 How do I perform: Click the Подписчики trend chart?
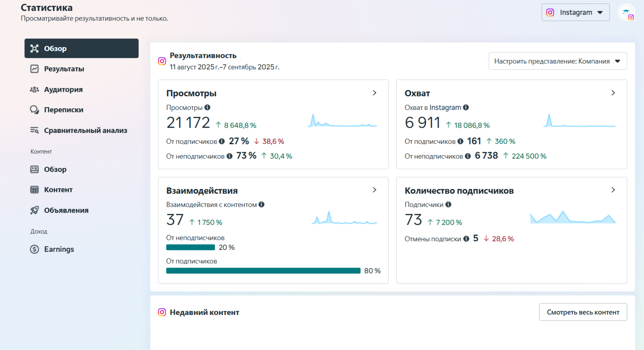pyautogui.click(x=572, y=217)
